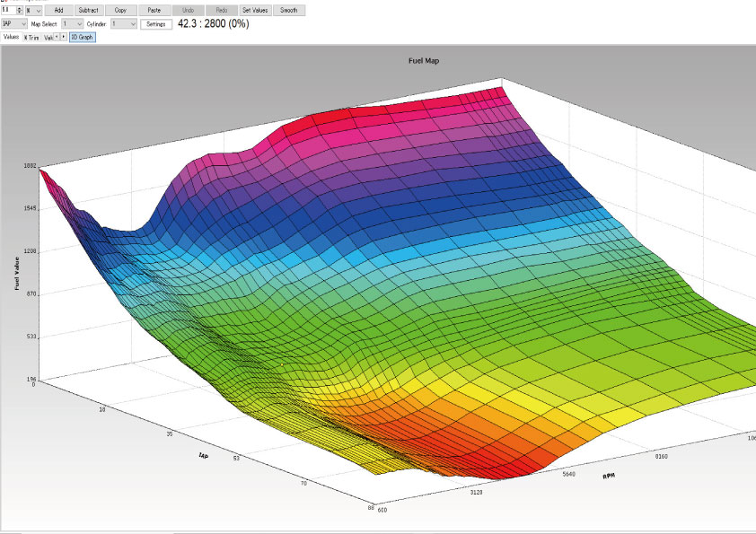Click the Add button

pos(58,10)
